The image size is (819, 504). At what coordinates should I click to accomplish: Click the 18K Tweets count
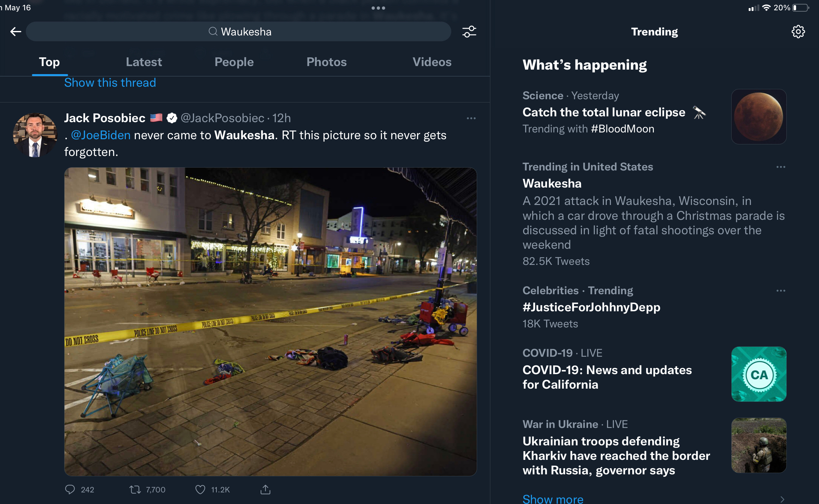click(550, 324)
